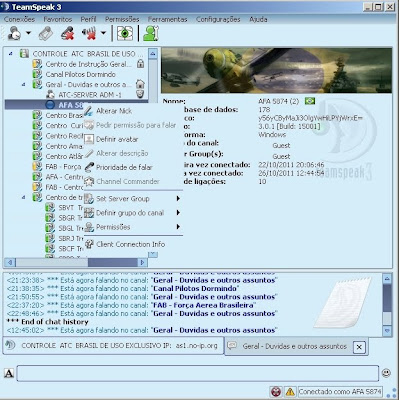Select Centro de Instrução Geral channel
399x400 pixels.
88,64
